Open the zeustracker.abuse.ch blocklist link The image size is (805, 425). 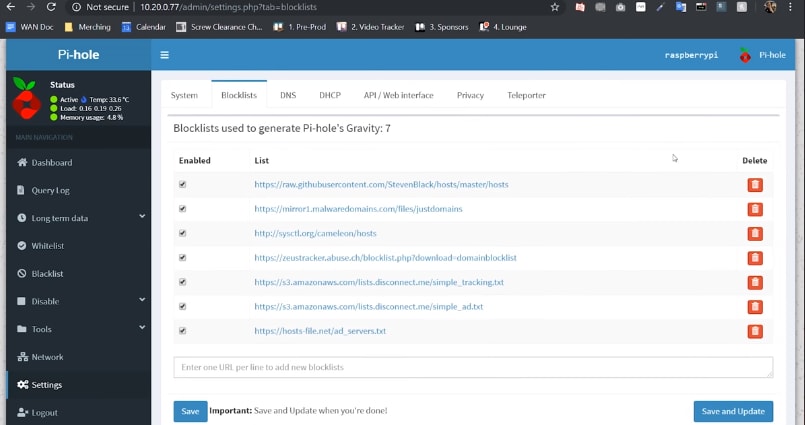[x=386, y=258]
